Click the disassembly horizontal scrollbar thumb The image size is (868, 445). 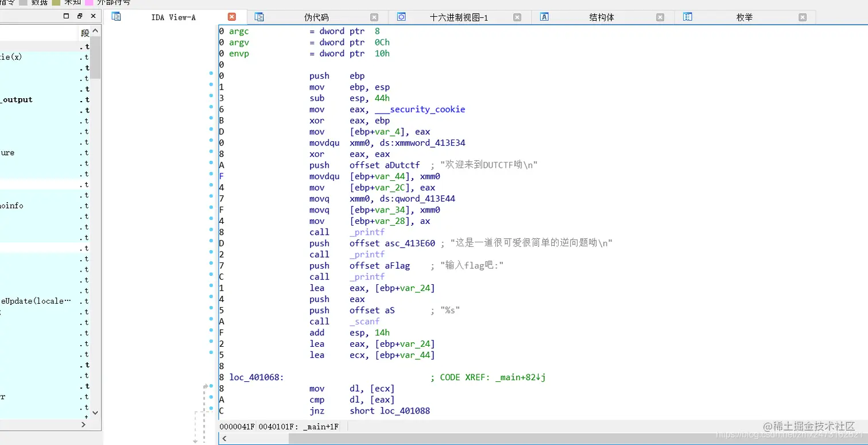click(578, 439)
